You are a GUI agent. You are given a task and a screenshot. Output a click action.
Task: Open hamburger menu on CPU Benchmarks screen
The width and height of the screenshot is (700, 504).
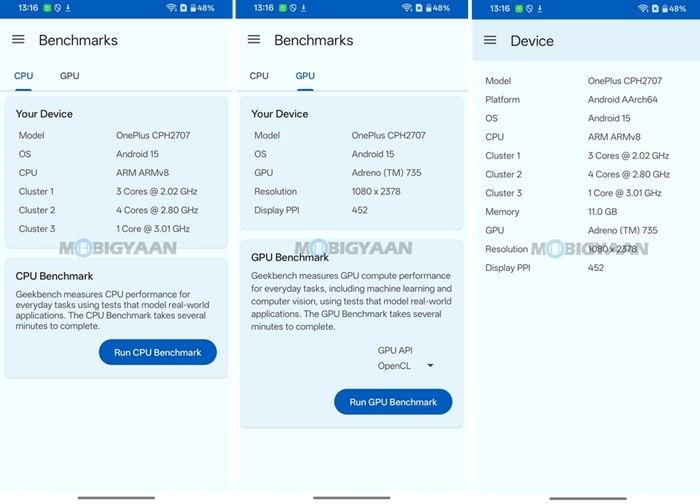click(x=18, y=40)
